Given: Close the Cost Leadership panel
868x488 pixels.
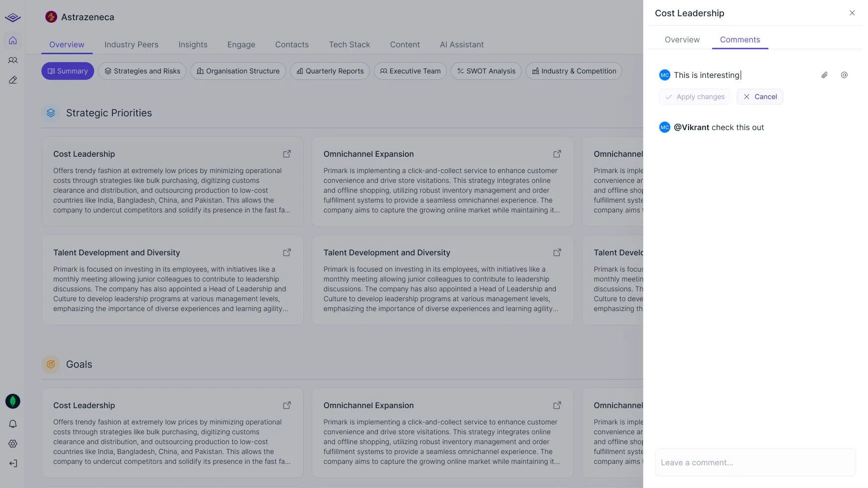Looking at the screenshot, I should click(x=852, y=13).
